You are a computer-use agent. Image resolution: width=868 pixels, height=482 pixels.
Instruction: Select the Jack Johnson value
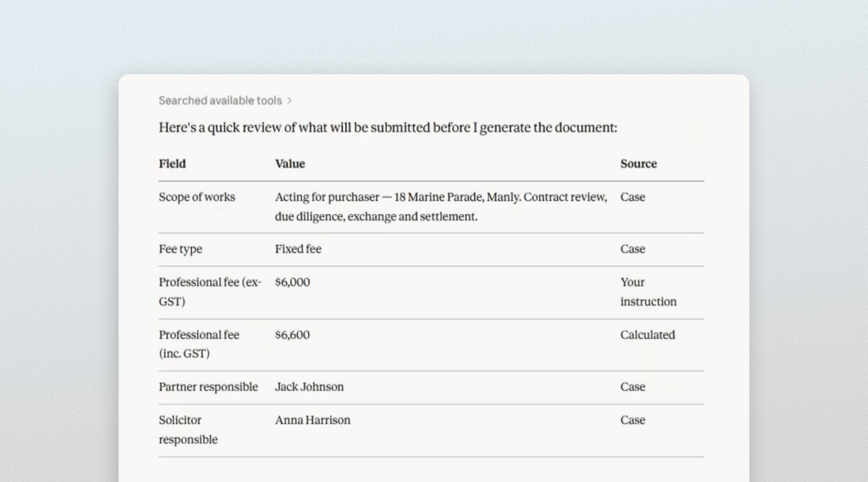[310, 387]
